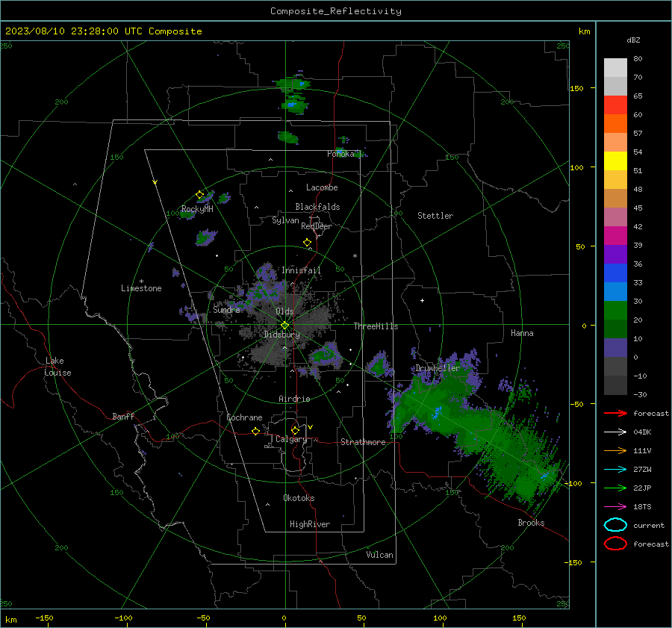The width and height of the screenshot is (672, 628).
Task: Click the Banff city label
Action: point(123,416)
